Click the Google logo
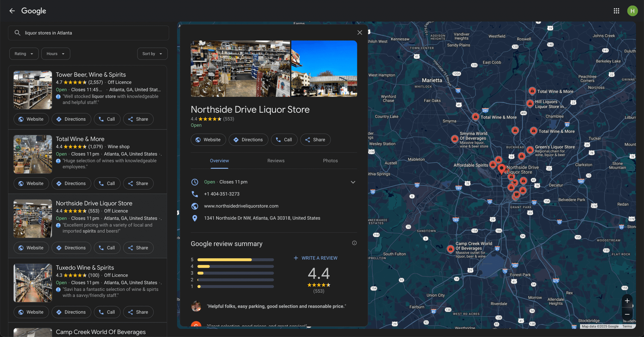This screenshot has width=644, height=337. pyautogui.click(x=34, y=11)
